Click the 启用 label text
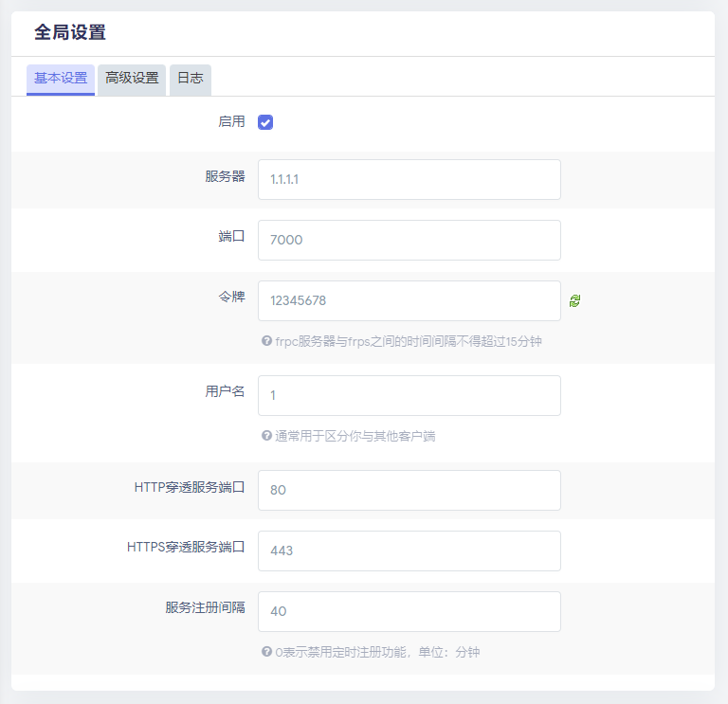The image size is (728, 704). [231, 122]
